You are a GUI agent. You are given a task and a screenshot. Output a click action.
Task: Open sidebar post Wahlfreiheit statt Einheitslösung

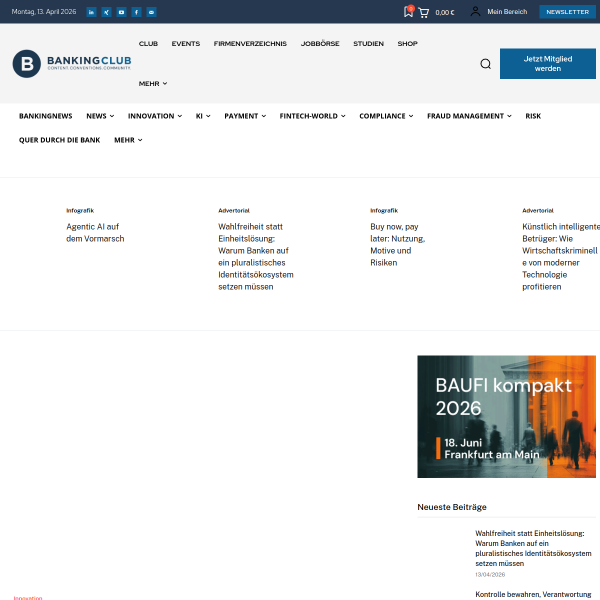pos(533,548)
